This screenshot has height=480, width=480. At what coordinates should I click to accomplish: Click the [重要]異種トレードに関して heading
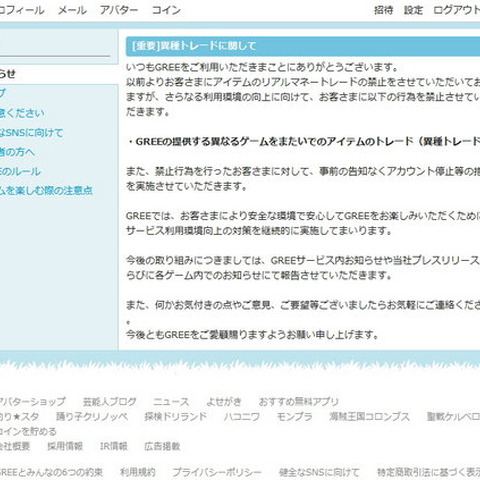coord(194,46)
